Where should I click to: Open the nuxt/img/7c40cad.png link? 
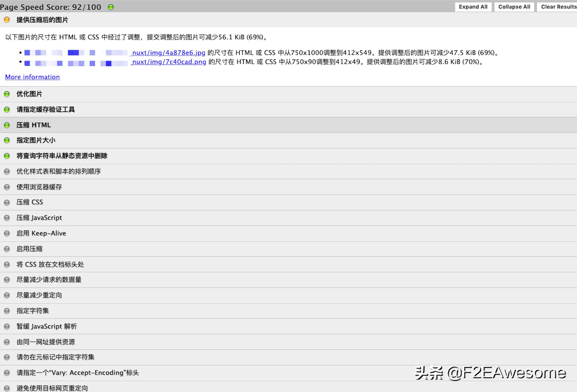[x=169, y=62]
